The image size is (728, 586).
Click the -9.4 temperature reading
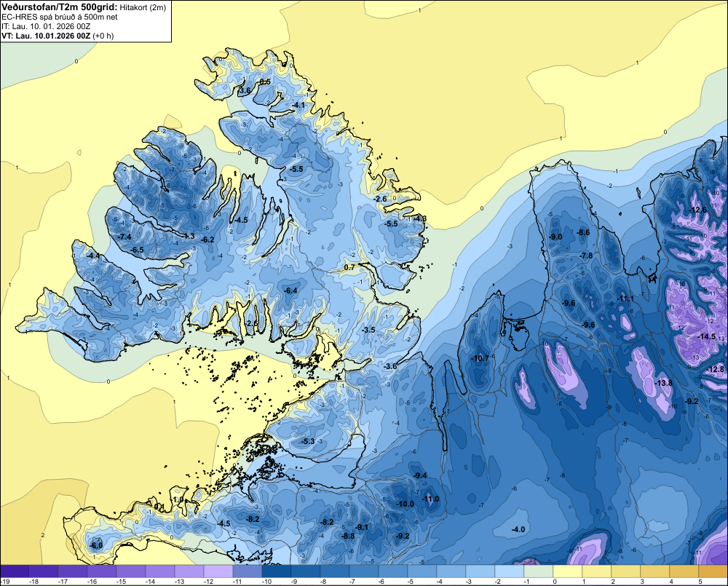420,475
